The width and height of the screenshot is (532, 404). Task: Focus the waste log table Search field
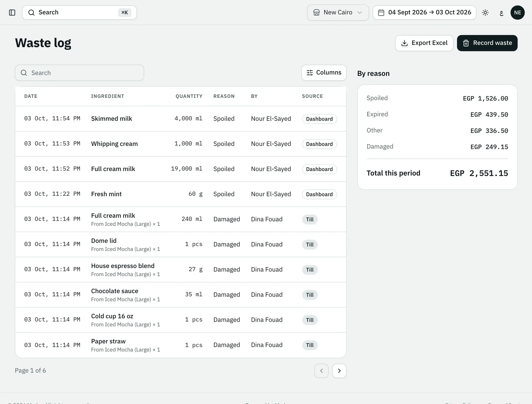click(x=79, y=73)
